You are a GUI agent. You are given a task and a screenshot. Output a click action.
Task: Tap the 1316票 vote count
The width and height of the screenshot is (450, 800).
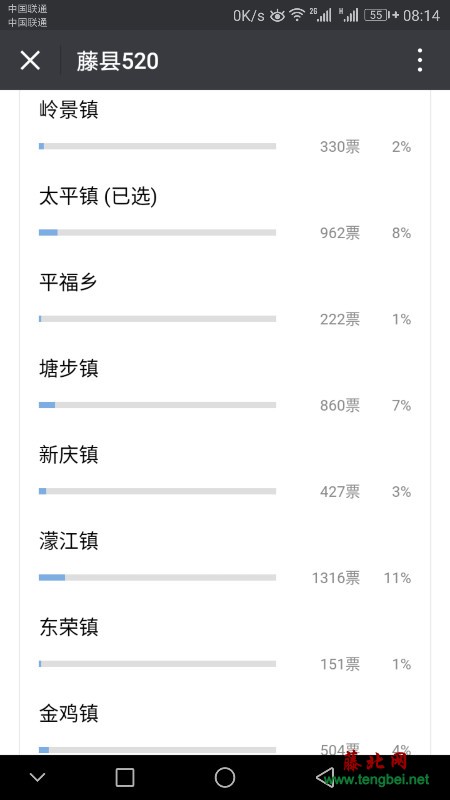tap(336, 578)
